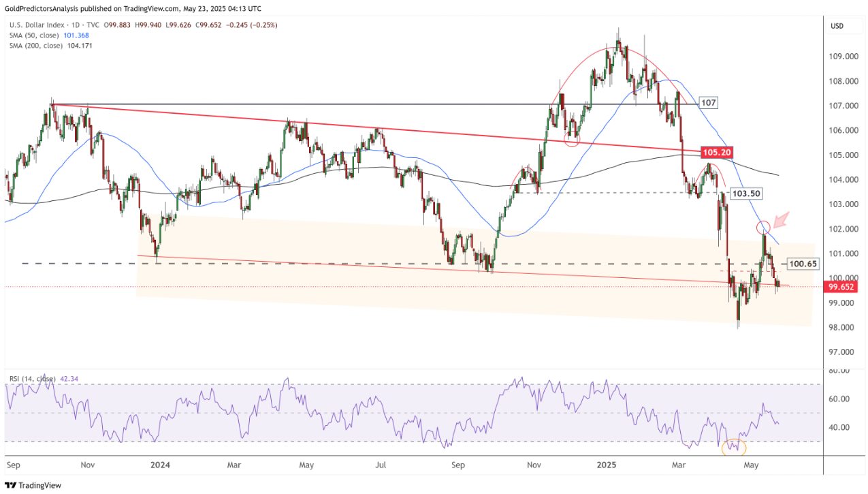Click the L99.626 low price value
868x494 pixels.
click(x=180, y=25)
